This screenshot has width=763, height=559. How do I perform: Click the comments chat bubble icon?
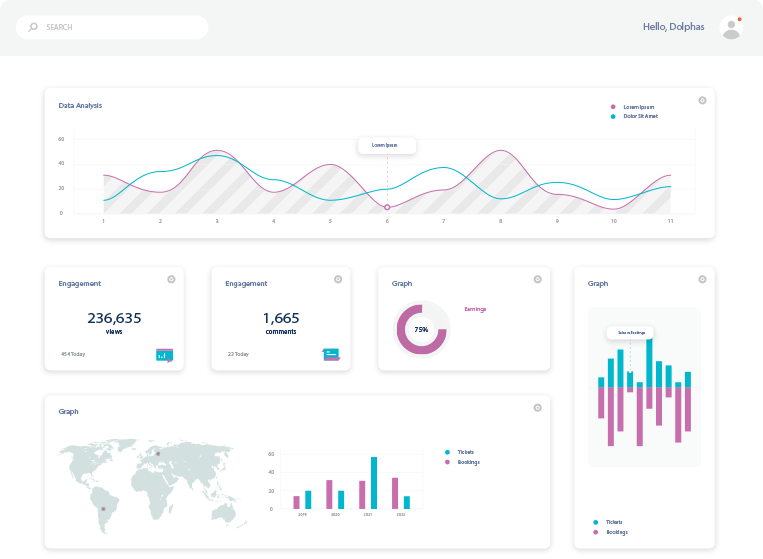point(331,354)
